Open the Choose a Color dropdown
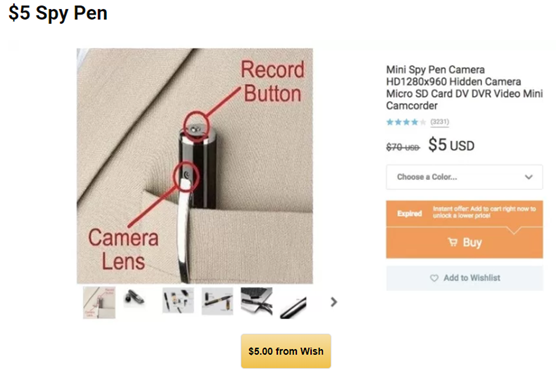Screen dimensions: 558x375 [464, 177]
